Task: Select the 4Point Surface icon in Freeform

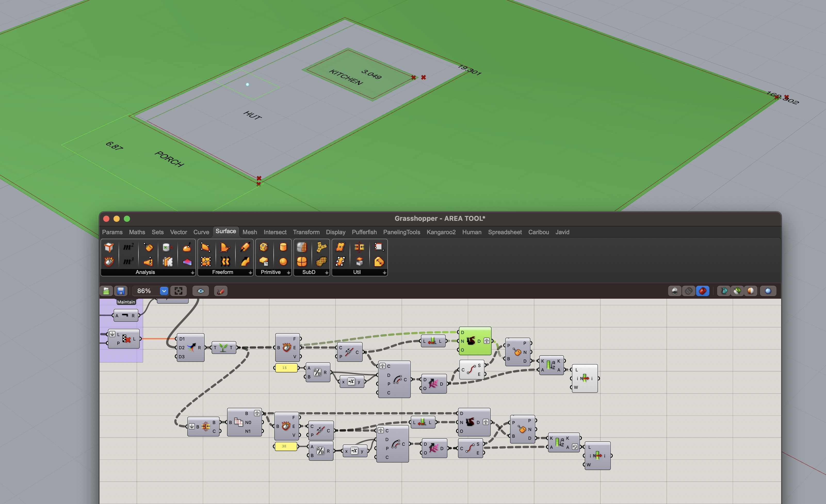Action: coord(206,247)
